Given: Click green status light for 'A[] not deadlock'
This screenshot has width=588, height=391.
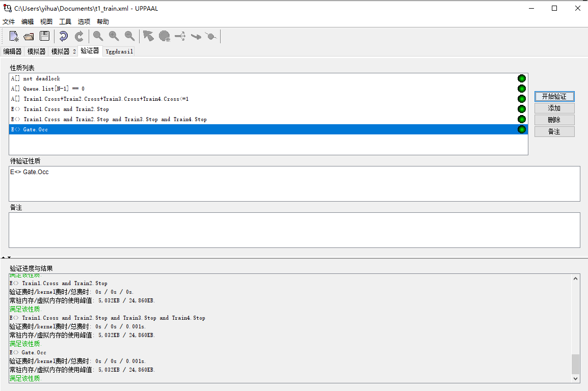Looking at the screenshot, I should point(522,78).
